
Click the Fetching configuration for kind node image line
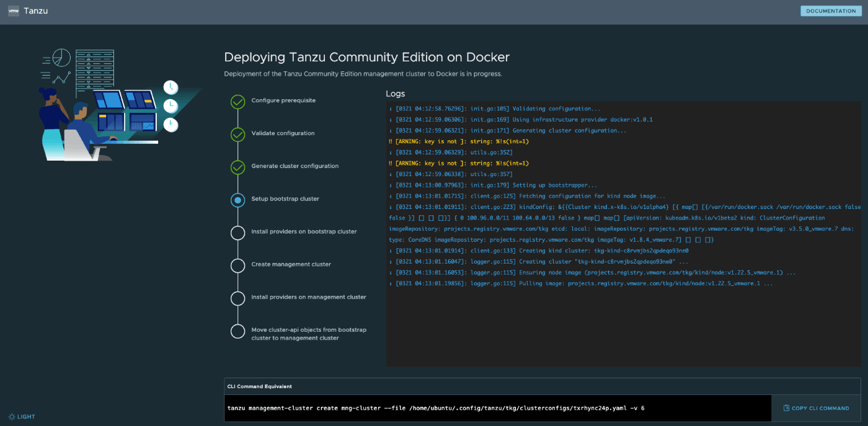point(527,196)
